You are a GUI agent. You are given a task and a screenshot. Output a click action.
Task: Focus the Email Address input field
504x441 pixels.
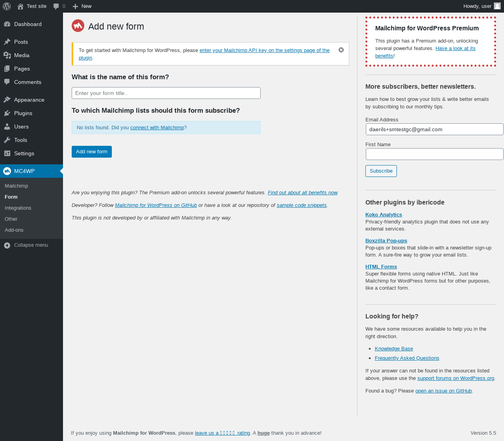click(435, 129)
